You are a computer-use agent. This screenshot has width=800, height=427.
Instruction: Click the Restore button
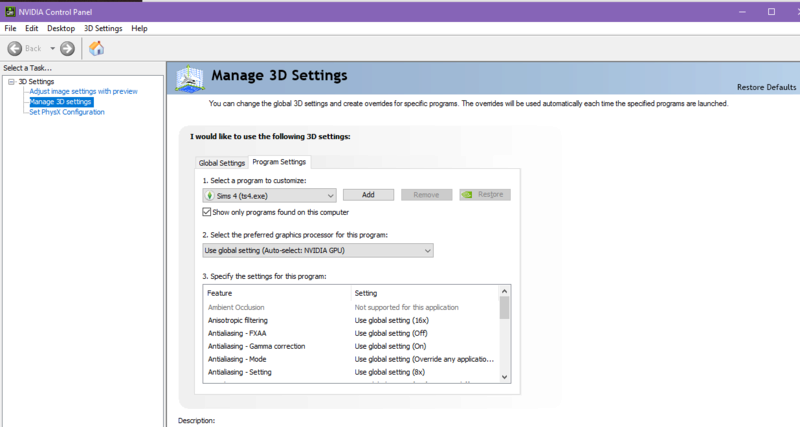(485, 195)
